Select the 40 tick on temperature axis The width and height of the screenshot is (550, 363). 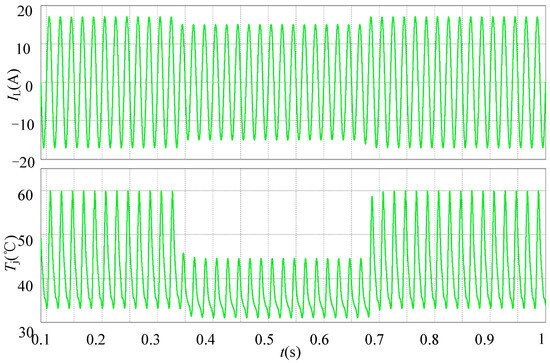25,285
